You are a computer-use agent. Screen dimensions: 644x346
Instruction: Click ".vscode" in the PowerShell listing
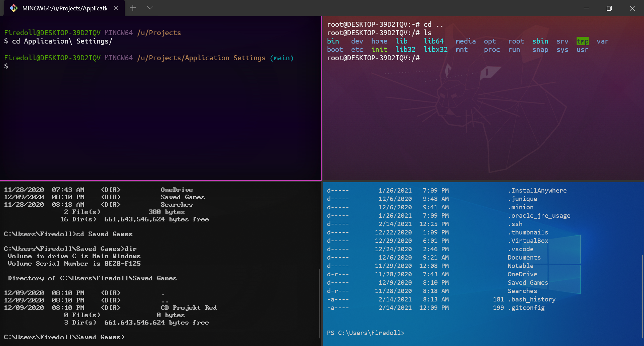point(521,249)
